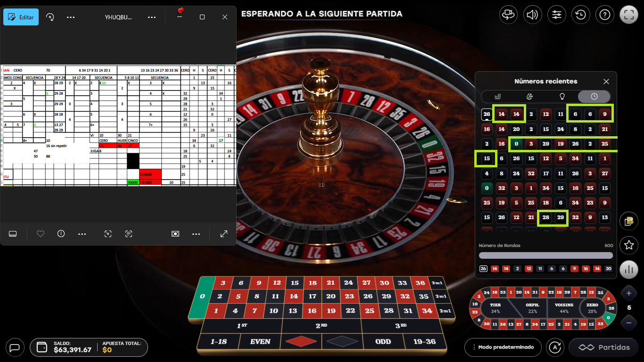The height and width of the screenshot is (362, 644).
Task: Increase chip value with plus button
Action: click(629, 293)
